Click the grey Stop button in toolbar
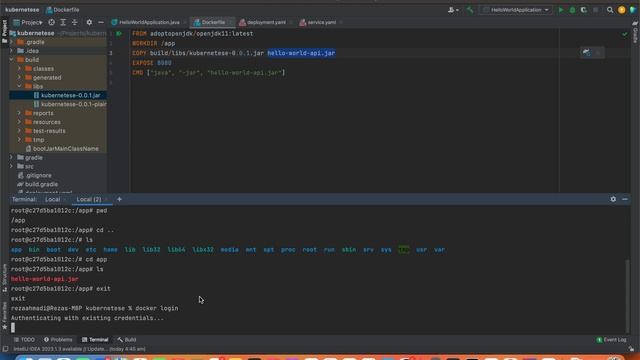 coord(596,10)
